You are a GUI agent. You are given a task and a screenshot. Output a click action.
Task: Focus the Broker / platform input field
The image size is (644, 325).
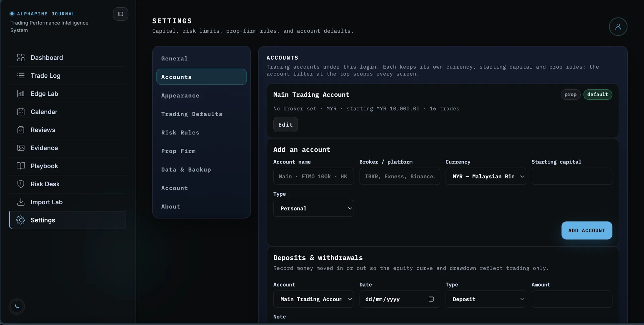(x=400, y=176)
